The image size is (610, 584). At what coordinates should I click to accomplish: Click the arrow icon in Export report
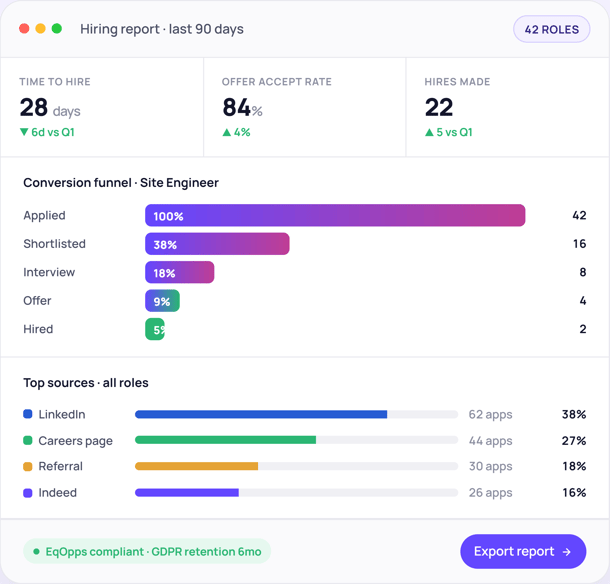567,552
